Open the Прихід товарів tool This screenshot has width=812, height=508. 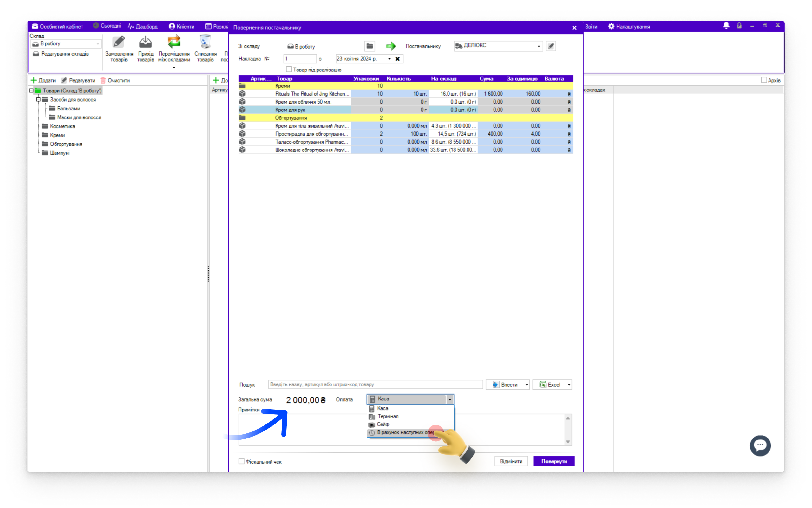point(145,49)
